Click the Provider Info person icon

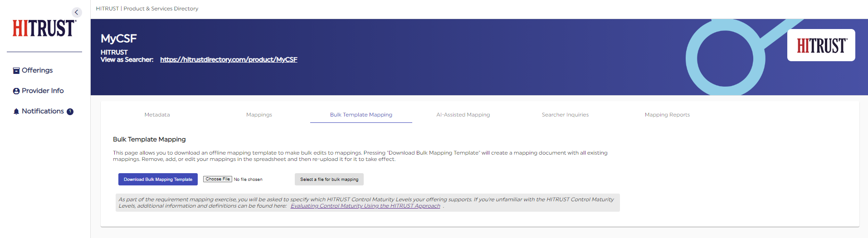[x=16, y=91]
